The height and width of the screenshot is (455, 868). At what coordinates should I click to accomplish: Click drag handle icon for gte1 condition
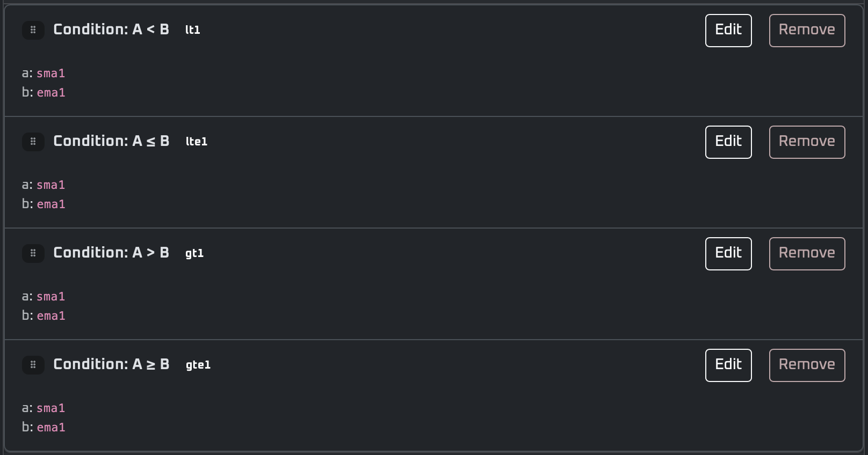pos(33,365)
